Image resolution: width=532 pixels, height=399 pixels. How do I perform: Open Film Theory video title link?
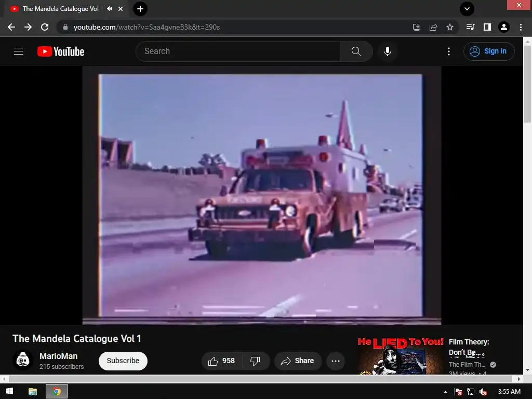pyautogui.click(x=469, y=347)
